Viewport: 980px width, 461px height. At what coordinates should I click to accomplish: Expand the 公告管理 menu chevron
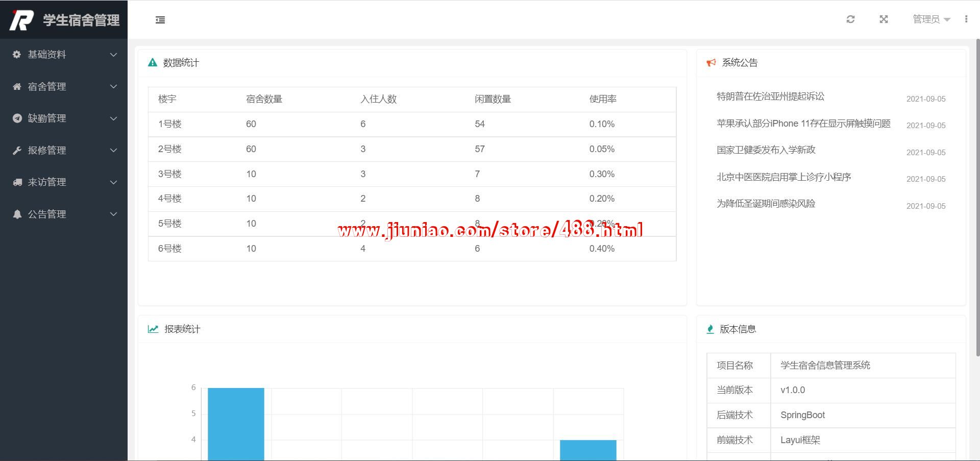coord(114,214)
